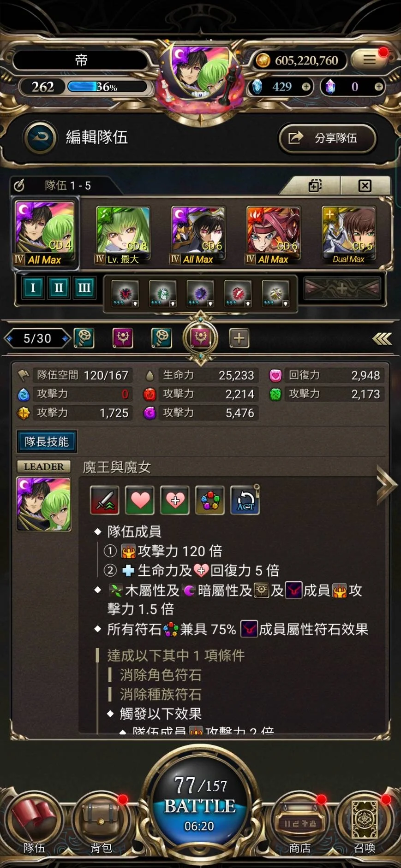The width and height of the screenshot is (401, 868).
Task: Switch to skill set II
Action: tap(59, 288)
